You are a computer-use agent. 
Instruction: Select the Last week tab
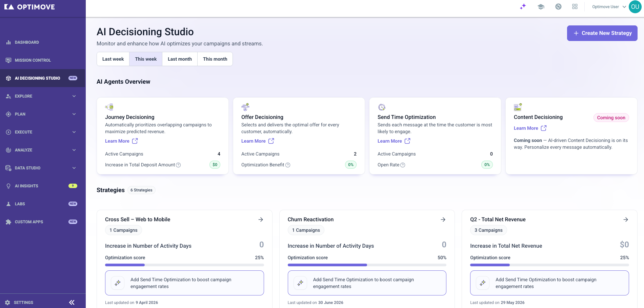113,59
